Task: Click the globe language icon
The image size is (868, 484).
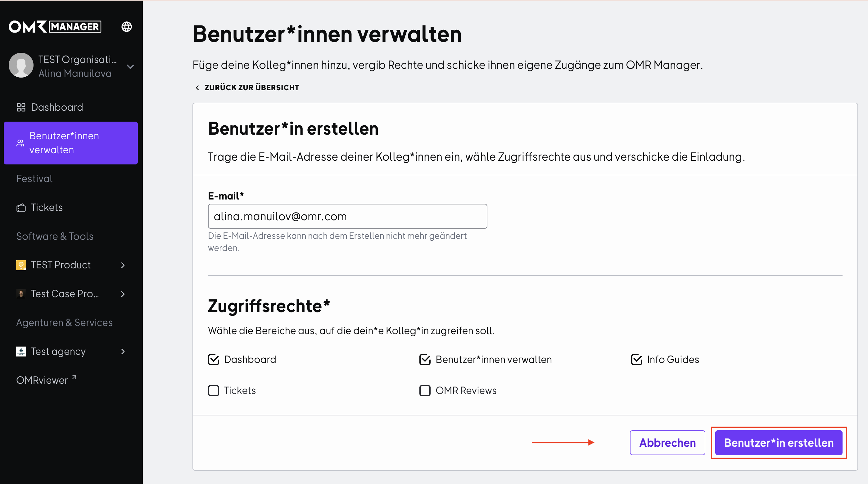Action: pyautogui.click(x=126, y=27)
